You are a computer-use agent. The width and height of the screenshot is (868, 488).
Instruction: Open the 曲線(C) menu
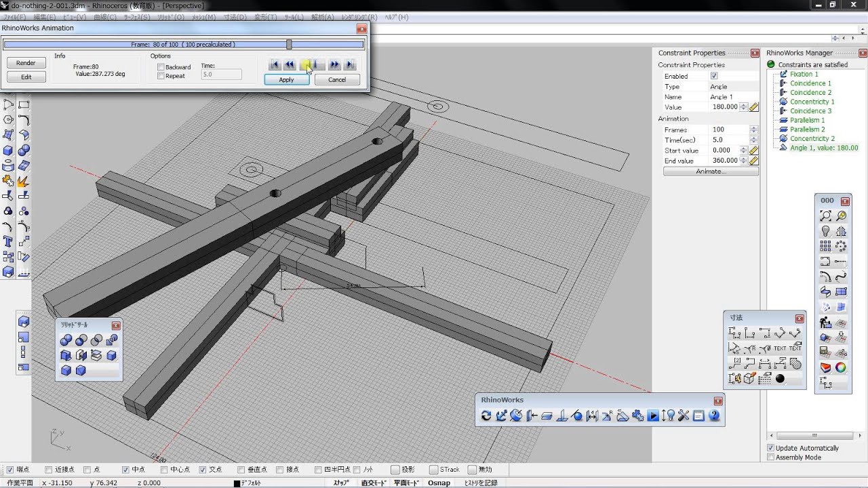tap(104, 17)
